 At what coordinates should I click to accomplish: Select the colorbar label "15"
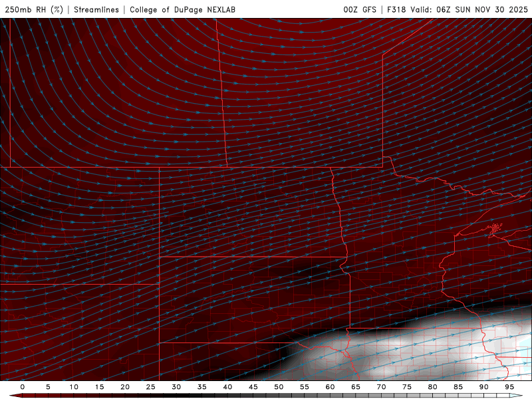coord(99,387)
